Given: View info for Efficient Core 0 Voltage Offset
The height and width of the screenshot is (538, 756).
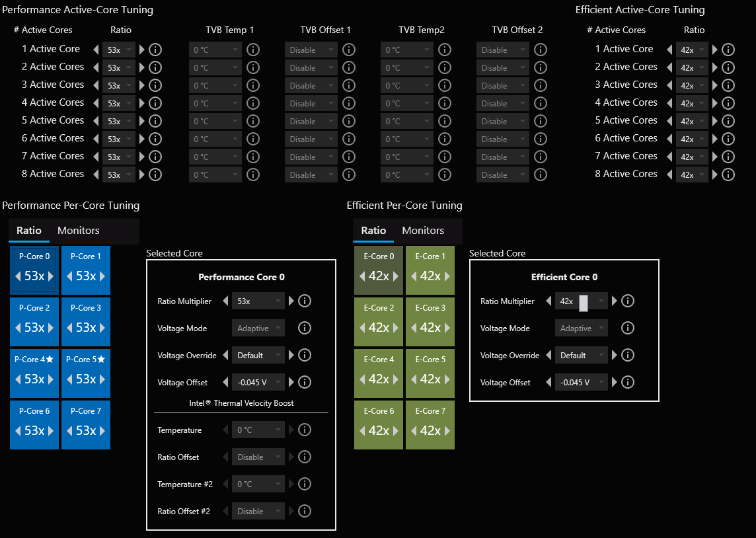Looking at the screenshot, I should [x=627, y=382].
